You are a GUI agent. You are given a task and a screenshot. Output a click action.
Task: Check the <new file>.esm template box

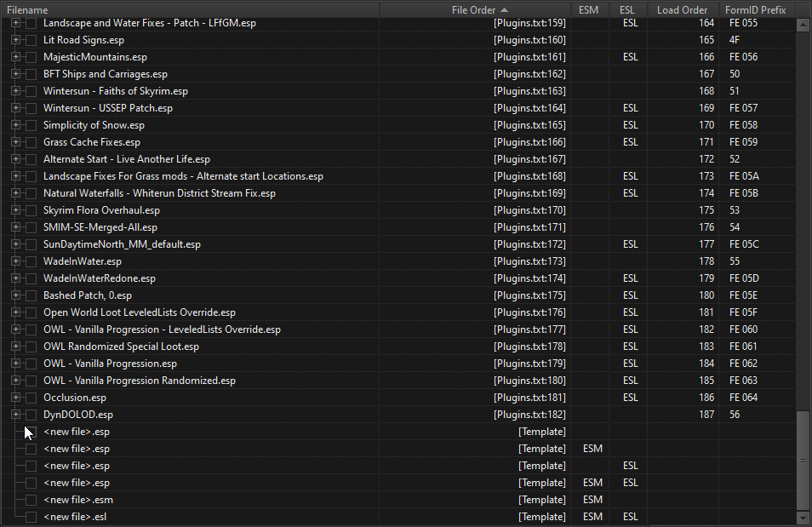click(31, 500)
